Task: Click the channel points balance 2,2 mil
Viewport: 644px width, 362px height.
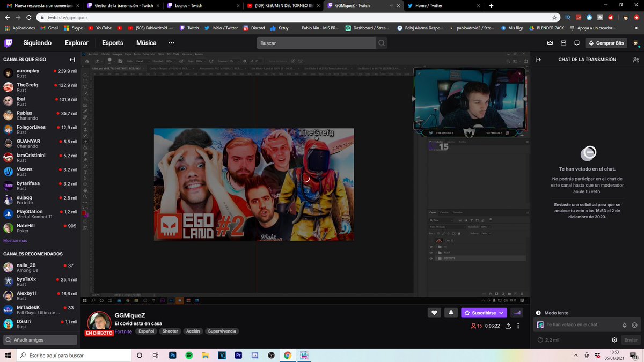Action: coord(548,340)
